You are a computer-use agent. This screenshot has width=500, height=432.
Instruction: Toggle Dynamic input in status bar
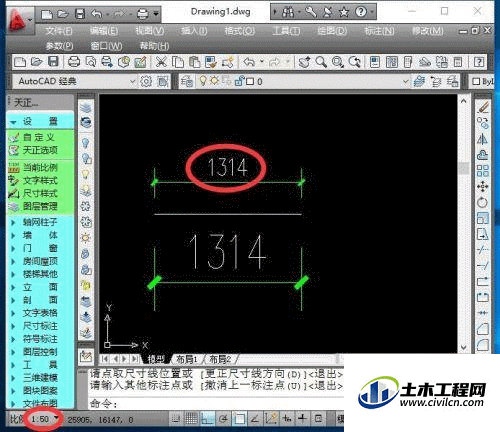[287, 419]
